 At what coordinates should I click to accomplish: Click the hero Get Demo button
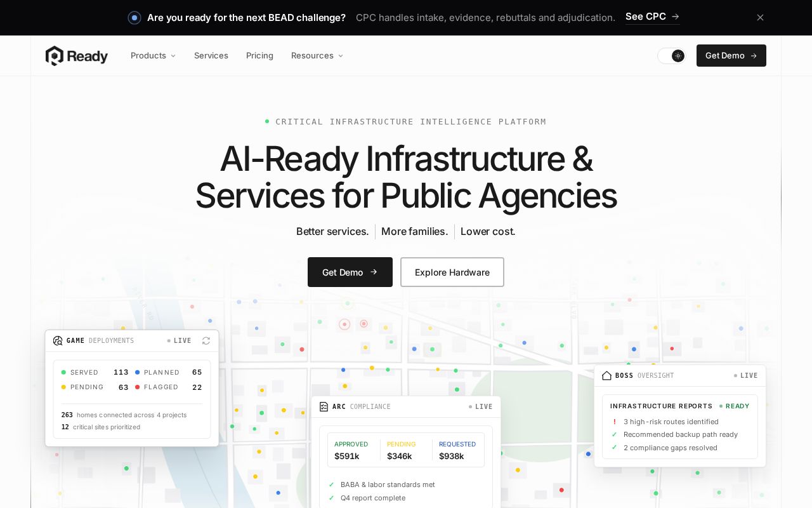pos(350,272)
